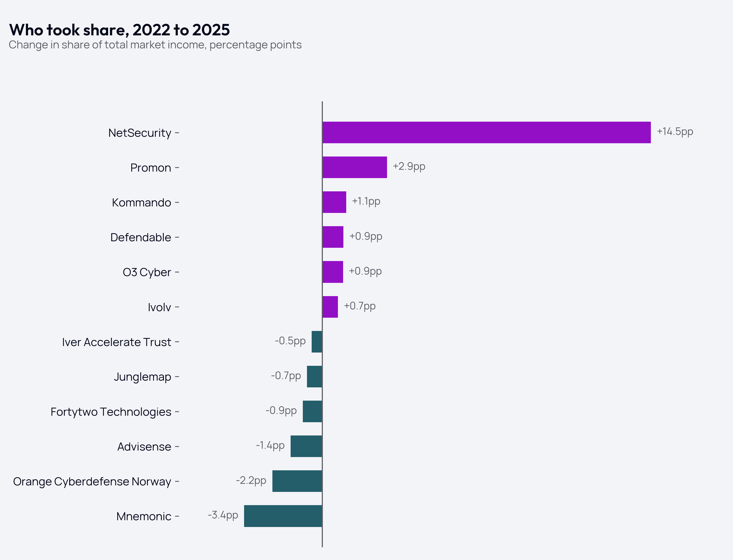Select the subtitle about change in market income share
The image size is (733, 560).
tap(155, 45)
